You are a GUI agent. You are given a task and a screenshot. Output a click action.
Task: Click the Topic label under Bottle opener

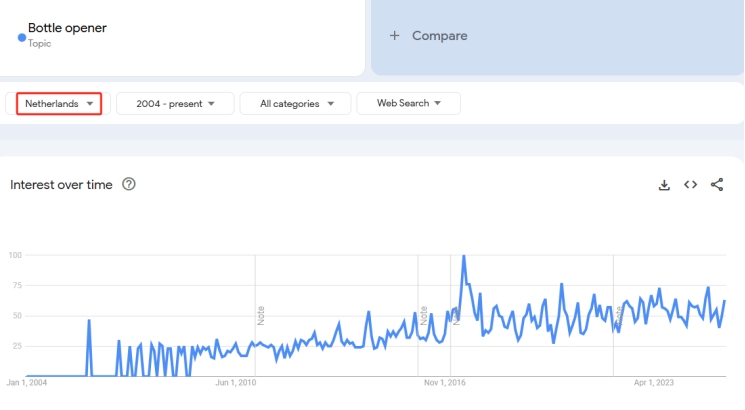pos(39,44)
